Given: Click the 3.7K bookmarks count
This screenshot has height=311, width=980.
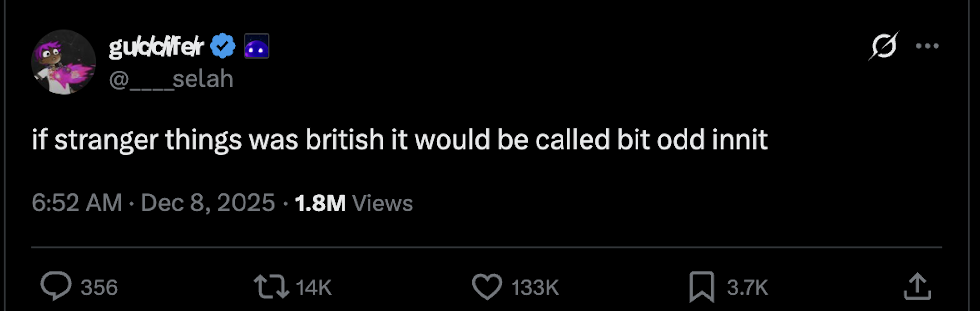Looking at the screenshot, I should coord(747,287).
